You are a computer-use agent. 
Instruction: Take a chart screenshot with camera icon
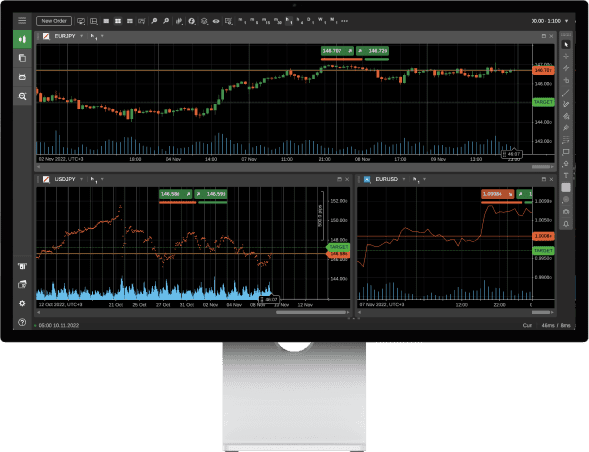pyautogui.click(x=566, y=212)
